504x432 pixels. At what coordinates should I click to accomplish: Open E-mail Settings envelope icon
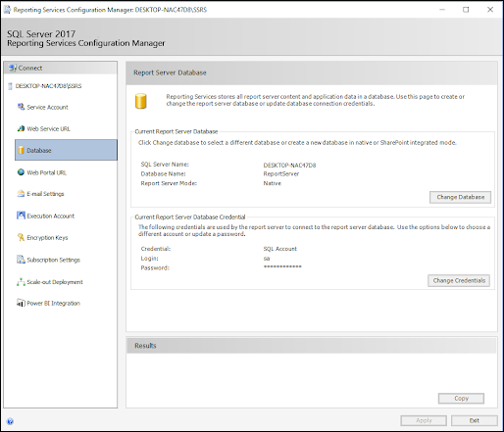click(21, 194)
